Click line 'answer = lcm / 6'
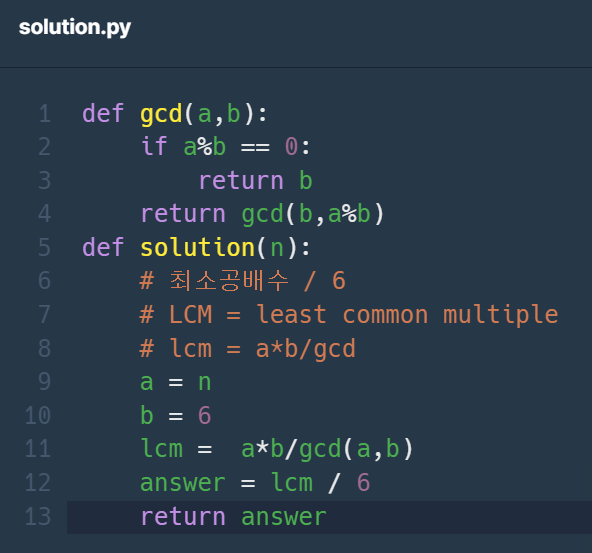592x553 pixels. point(255,483)
